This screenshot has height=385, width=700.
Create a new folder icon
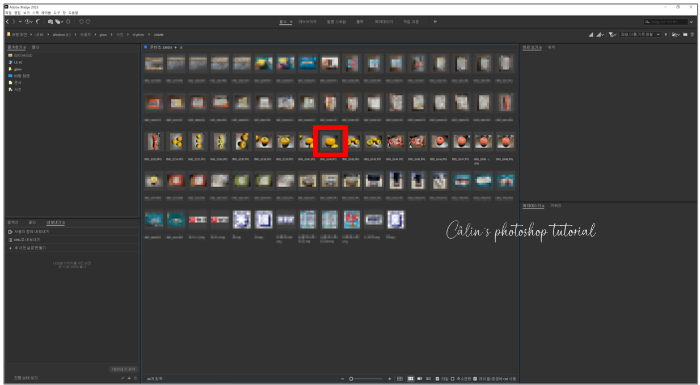pos(685,34)
